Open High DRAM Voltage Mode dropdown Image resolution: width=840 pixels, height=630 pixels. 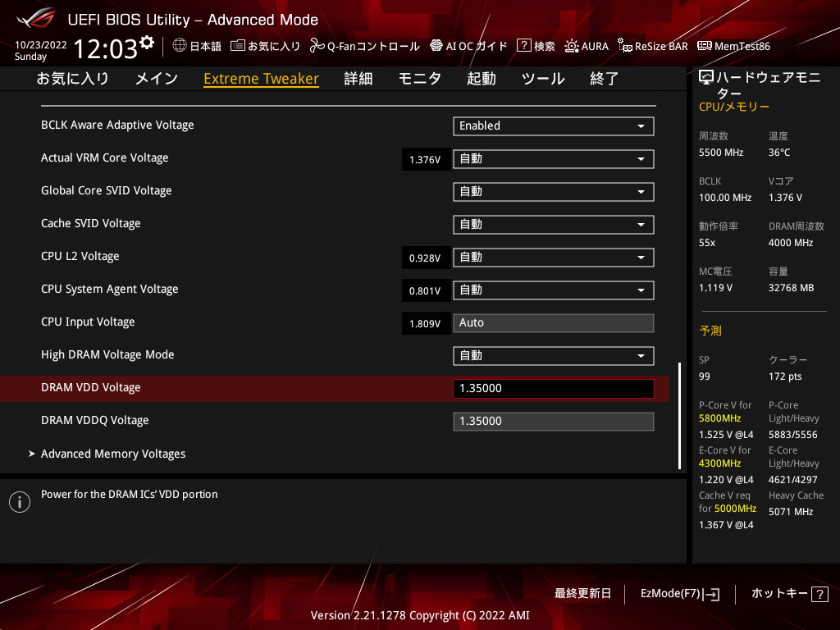[554, 356]
